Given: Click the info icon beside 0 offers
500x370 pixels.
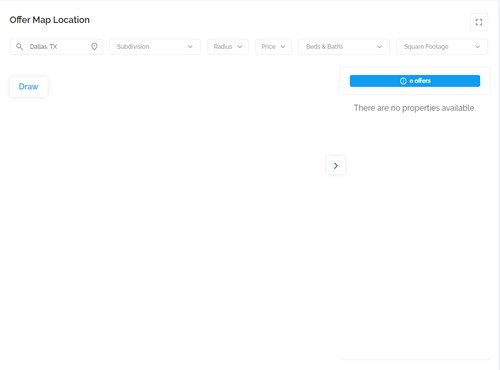Looking at the screenshot, I should pyautogui.click(x=403, y=81).
